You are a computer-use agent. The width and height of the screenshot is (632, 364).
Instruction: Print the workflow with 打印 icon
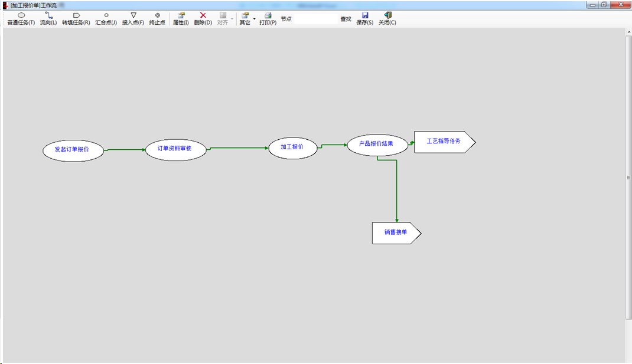click(268, 19)
